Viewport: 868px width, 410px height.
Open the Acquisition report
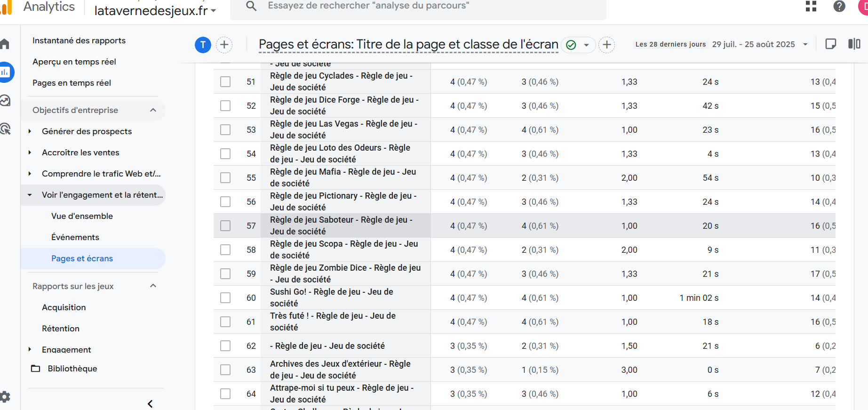tap(64, 307)
